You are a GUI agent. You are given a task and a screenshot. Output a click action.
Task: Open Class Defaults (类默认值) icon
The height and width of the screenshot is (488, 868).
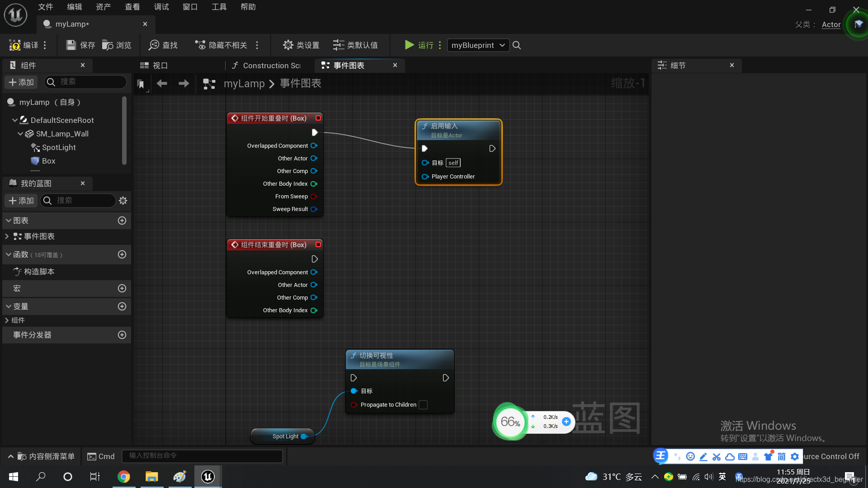tap(338, 45)
